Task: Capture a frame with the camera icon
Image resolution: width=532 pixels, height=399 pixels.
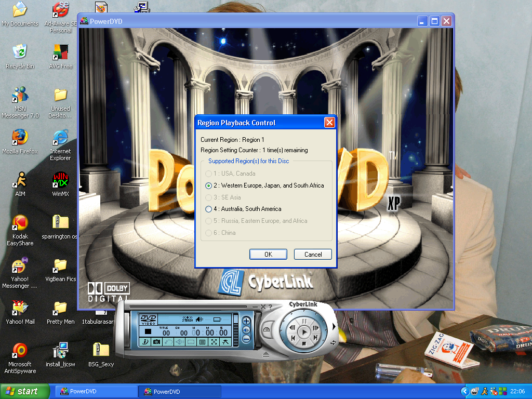Action: click(x=156, y=342)
